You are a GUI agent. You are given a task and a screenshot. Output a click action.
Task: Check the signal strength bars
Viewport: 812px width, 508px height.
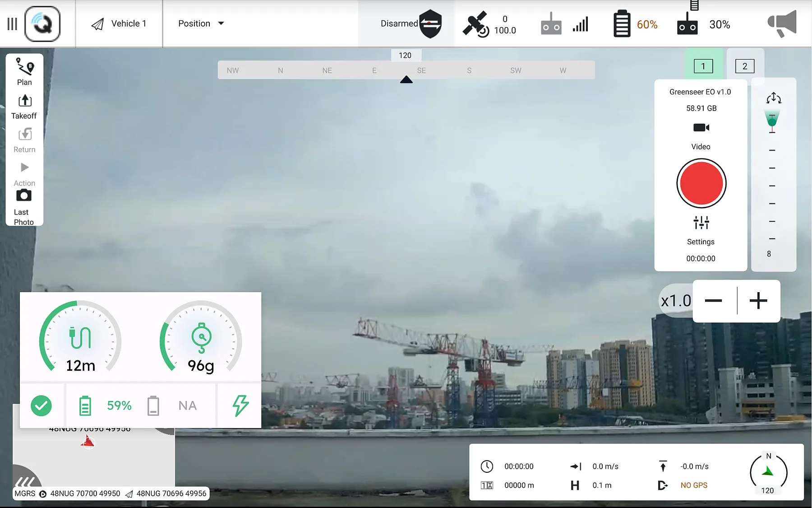(581, 24)
